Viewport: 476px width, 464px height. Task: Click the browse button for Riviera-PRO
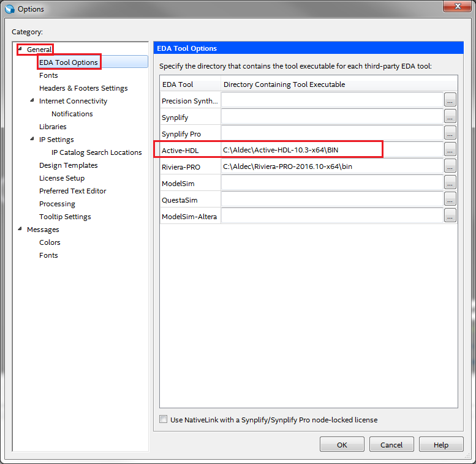click(x=450, y=166)
